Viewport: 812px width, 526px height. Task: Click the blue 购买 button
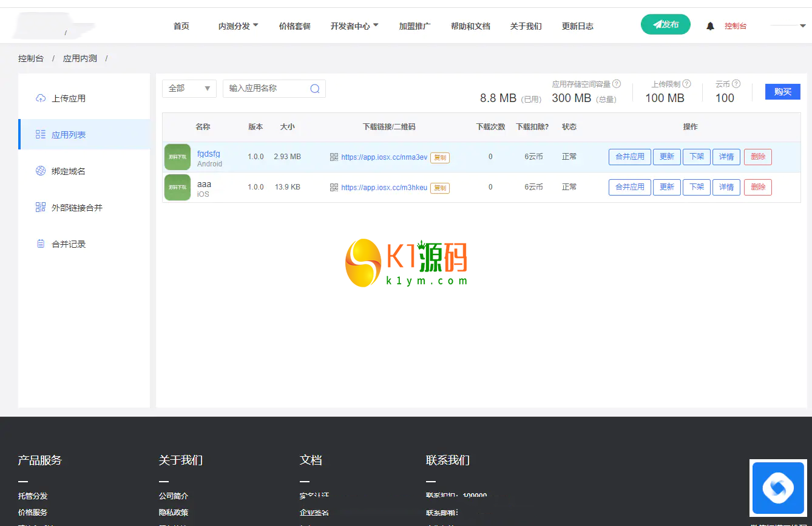(x=782, y=92)
